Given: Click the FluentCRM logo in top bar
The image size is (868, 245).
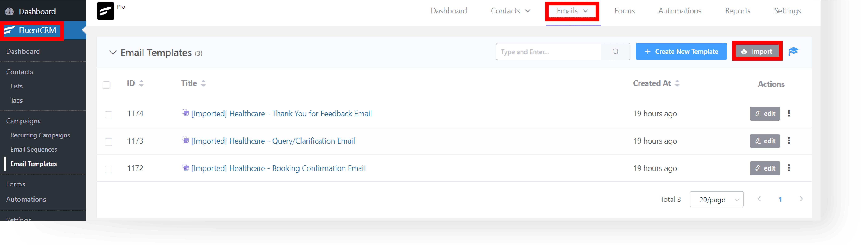Looking at the screenshot, I should [x=105, y=11].
